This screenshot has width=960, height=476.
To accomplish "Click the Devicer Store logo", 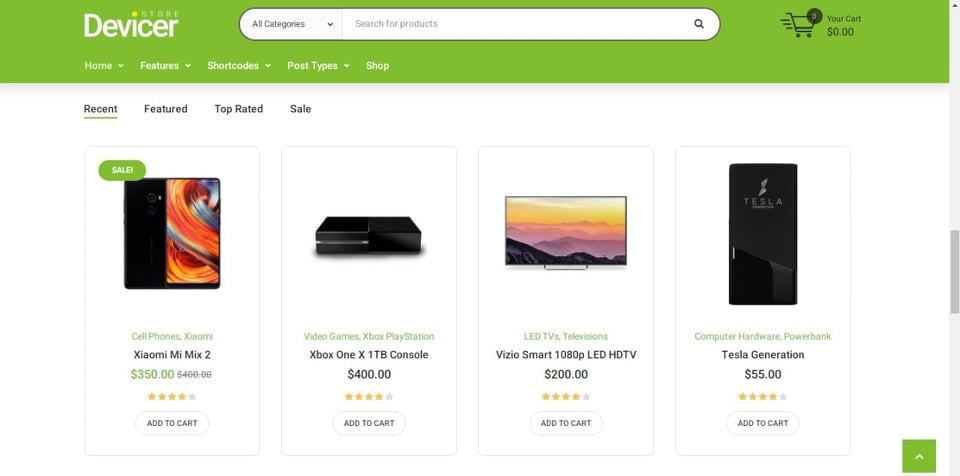I will [131, 24].
